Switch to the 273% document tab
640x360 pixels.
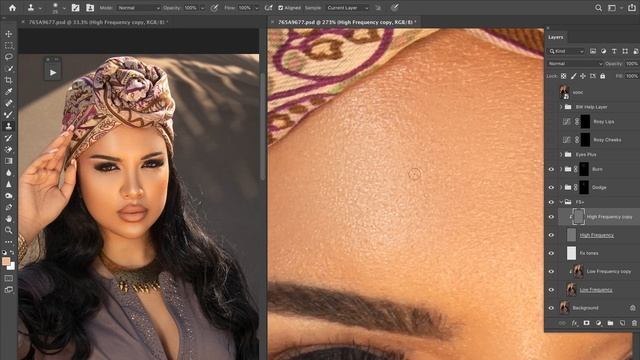pos(347,22)
